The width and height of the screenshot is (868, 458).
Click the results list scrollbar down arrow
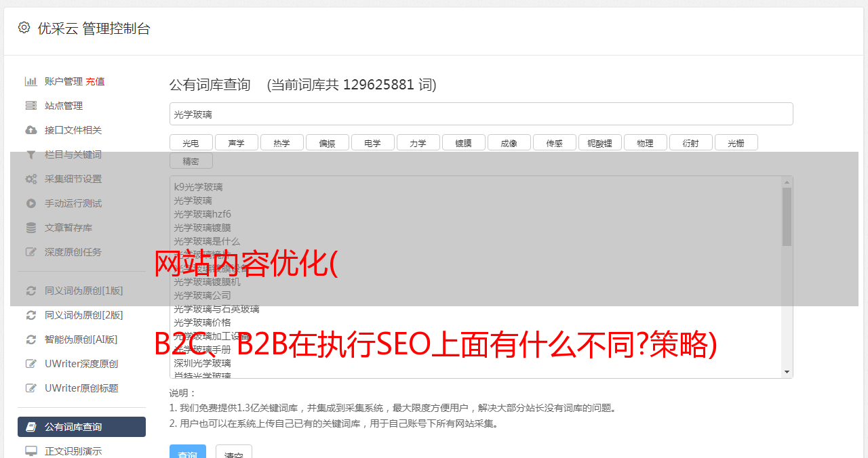pyautogui.click(x=787, y=372)
